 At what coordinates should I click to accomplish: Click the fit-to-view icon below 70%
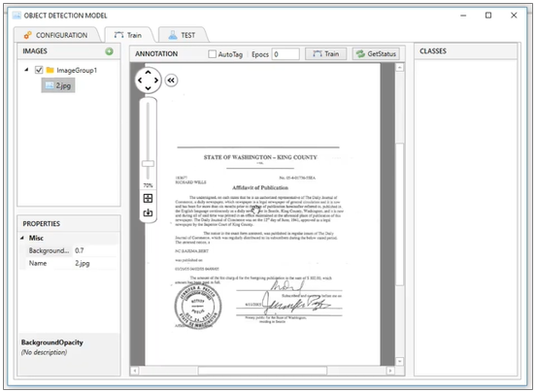point(148,198)
